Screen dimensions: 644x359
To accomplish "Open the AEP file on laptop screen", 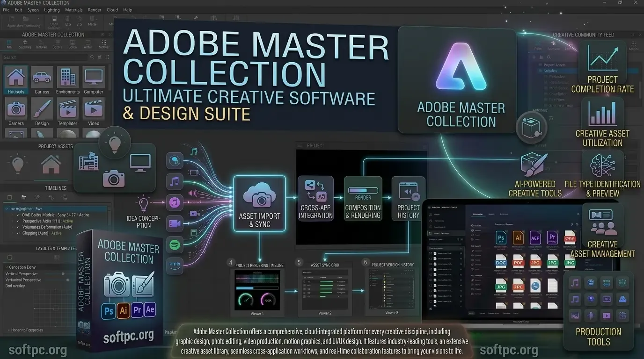I will [x=535, y=237].
